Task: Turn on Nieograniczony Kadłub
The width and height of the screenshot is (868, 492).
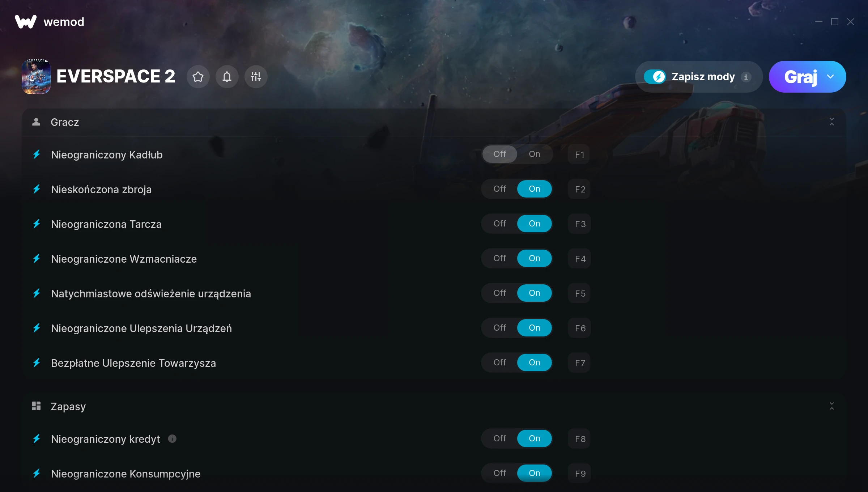Action: point(534,154)
